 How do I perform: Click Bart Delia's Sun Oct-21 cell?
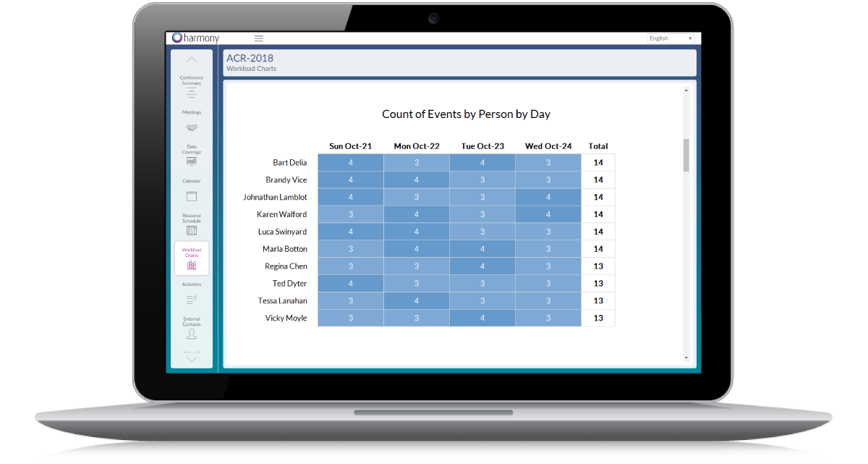tap(351, 163)
